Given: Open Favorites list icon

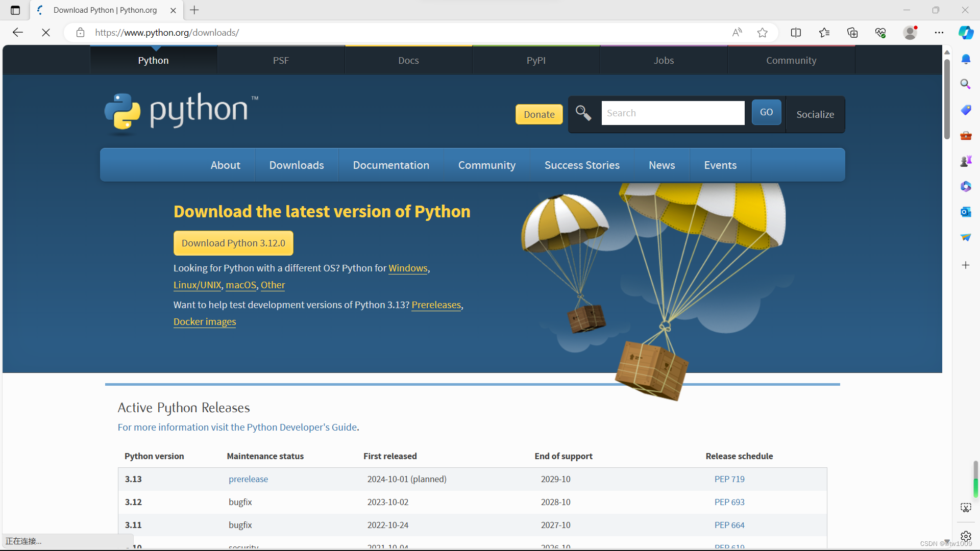Looking at the screenshot, I should tap(824, 33).
